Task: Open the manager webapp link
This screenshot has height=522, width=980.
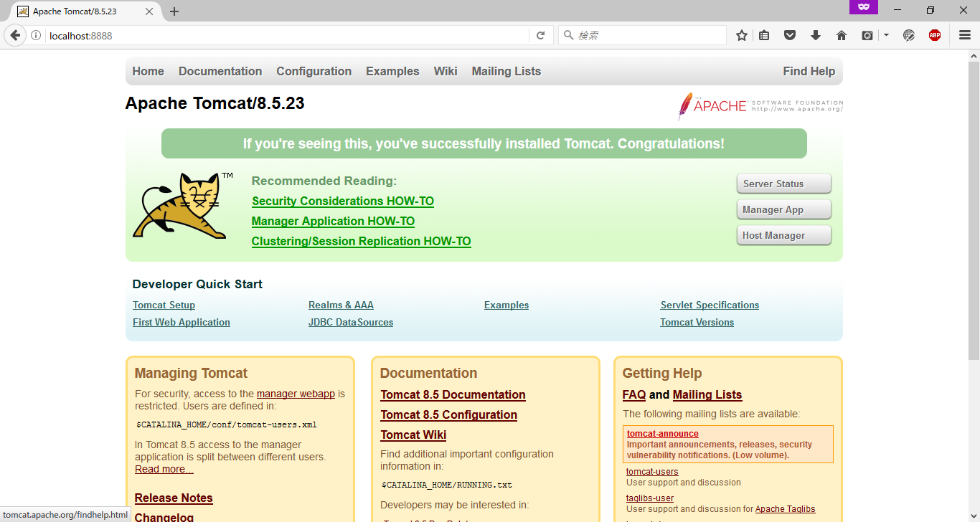Action: pyautogui.click(x=296, y=394)
